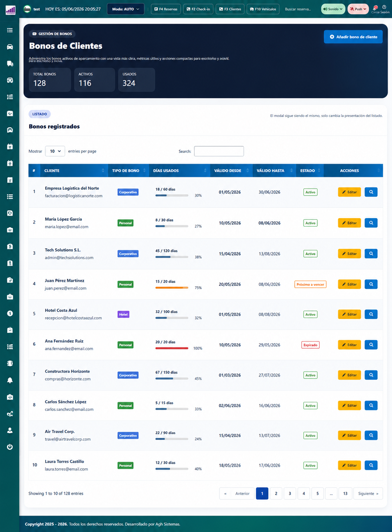View Air Travel Corp. bono with magnifier
The height and width of the screenshot is (532, 392).
(x=371, y=435)
